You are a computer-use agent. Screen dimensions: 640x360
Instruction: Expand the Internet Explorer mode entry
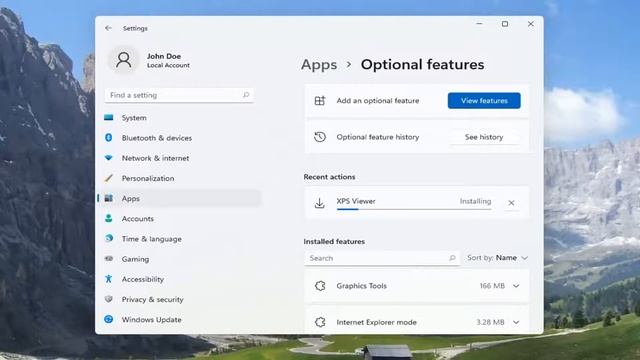coord(516,322)
